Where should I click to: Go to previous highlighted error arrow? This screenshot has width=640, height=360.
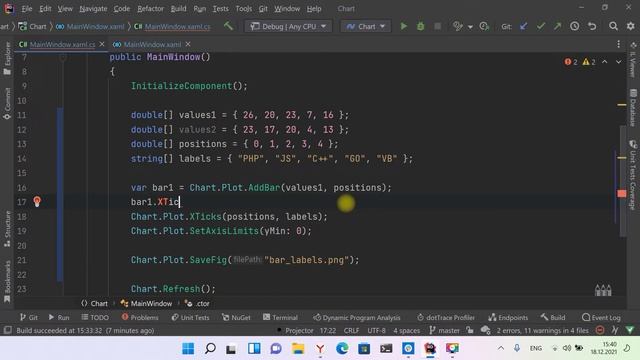pyautogui.click(x=605, y=62)
